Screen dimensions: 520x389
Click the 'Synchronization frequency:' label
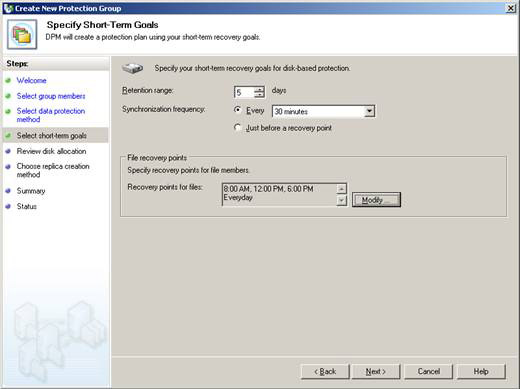[163, 109]
